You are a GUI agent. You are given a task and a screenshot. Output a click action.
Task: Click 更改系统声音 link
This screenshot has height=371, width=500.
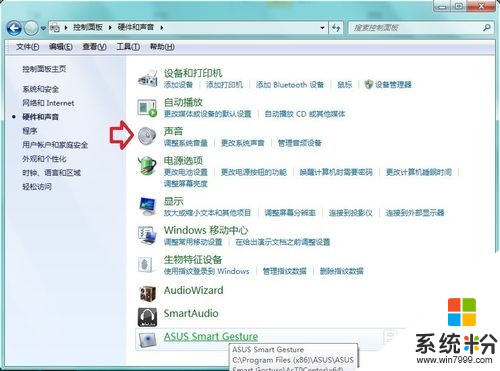(242, 143)
